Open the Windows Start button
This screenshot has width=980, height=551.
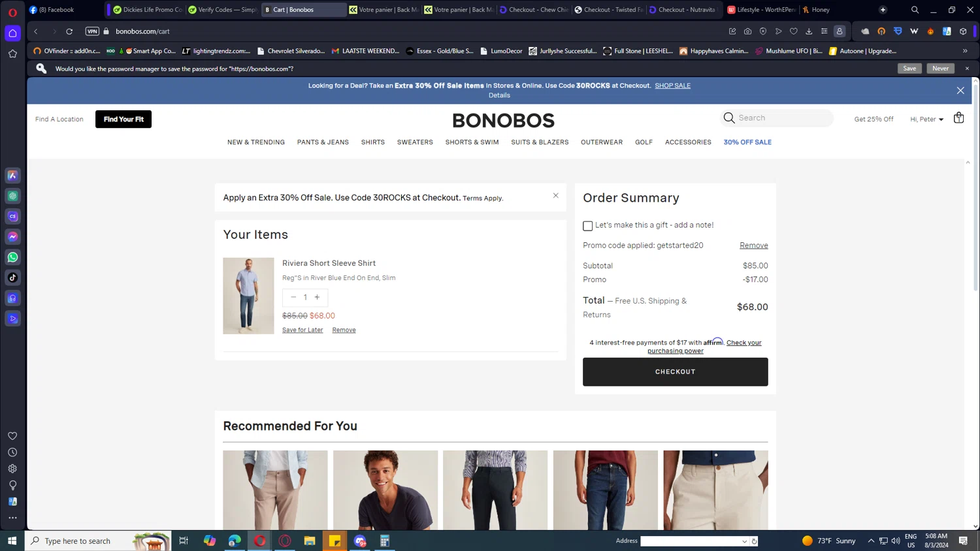coord(12,541)
